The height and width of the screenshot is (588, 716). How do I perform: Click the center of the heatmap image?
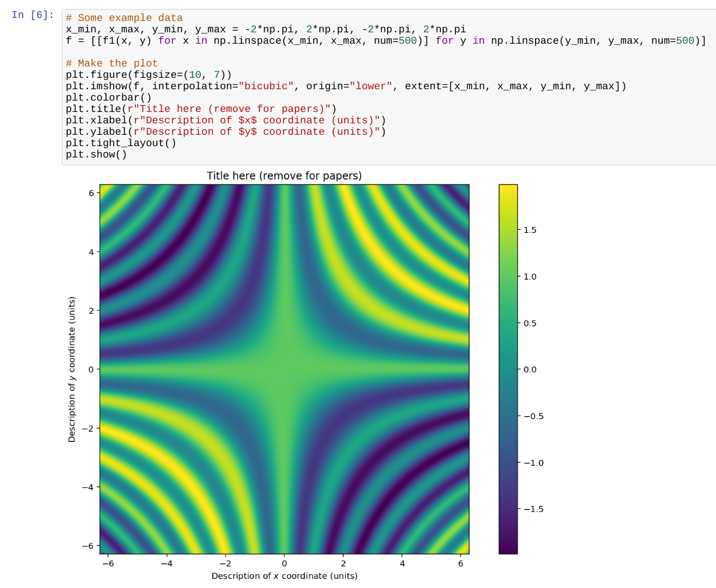tap(284, 369)
